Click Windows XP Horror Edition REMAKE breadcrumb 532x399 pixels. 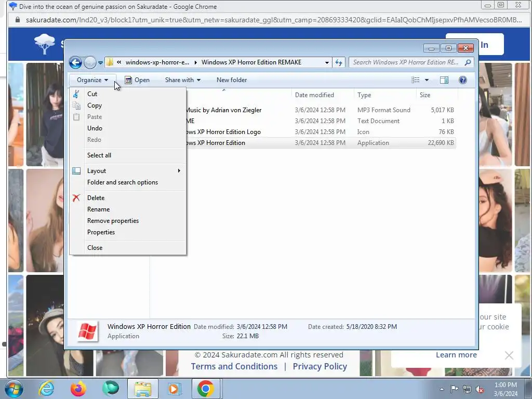(251, 62)
